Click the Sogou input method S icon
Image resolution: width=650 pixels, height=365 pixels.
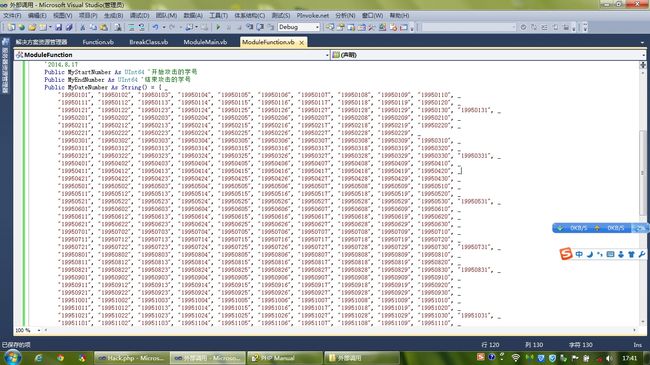pyautogui.click(x=566, y=253)
